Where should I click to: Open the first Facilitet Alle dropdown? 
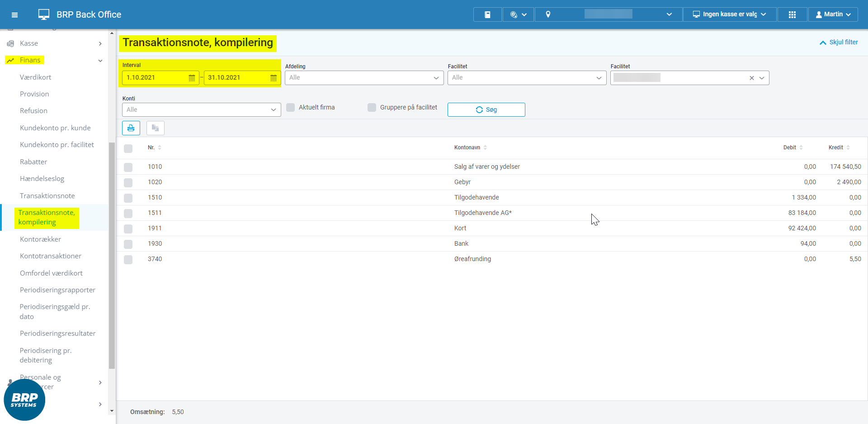click(x=527, y=78)
